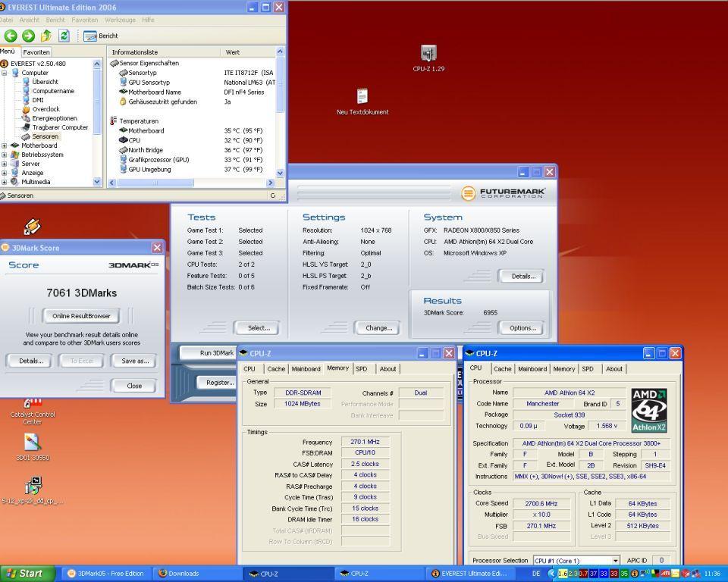Click Save as... in 3DMark Score window
728x582 pixels.
tap(135, 361)
